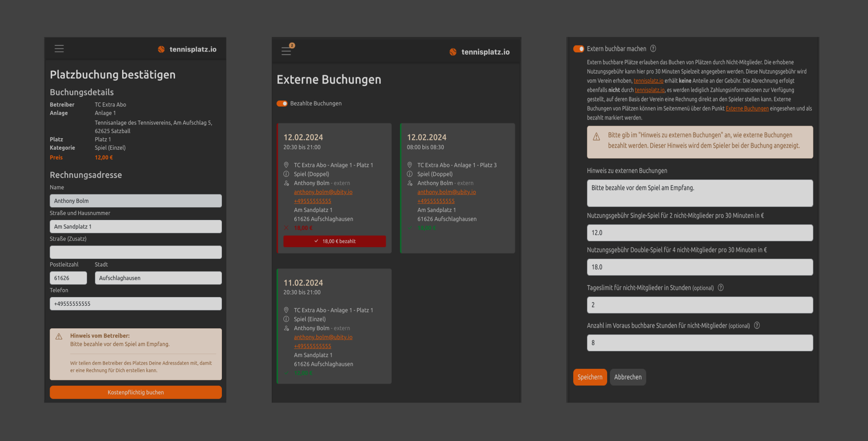Click help icon beside Tageslimit field
The height and width of the screenshot is (441, 868).
(721, 288)
